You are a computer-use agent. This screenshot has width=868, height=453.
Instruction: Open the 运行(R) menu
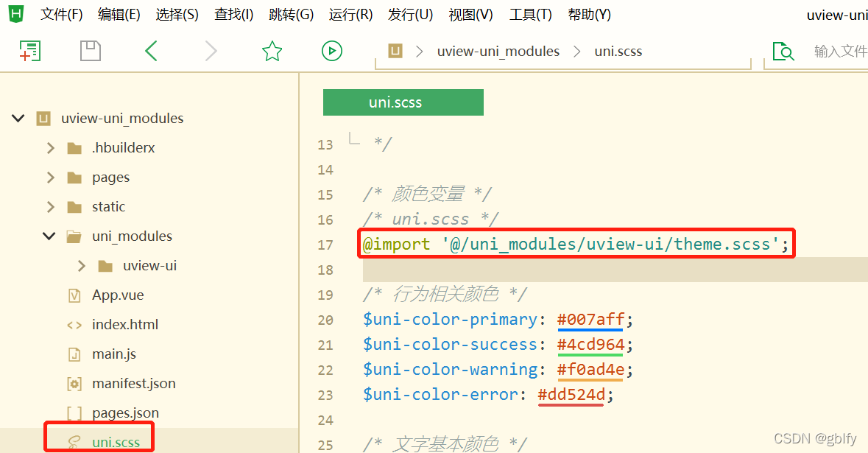351,15
